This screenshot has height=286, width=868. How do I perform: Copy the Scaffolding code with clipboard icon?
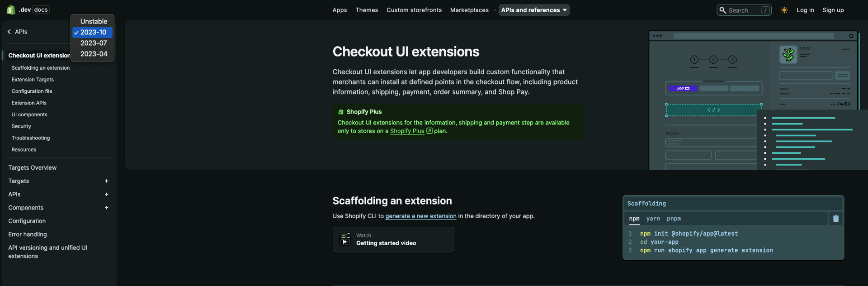click(x=835, y=219)
